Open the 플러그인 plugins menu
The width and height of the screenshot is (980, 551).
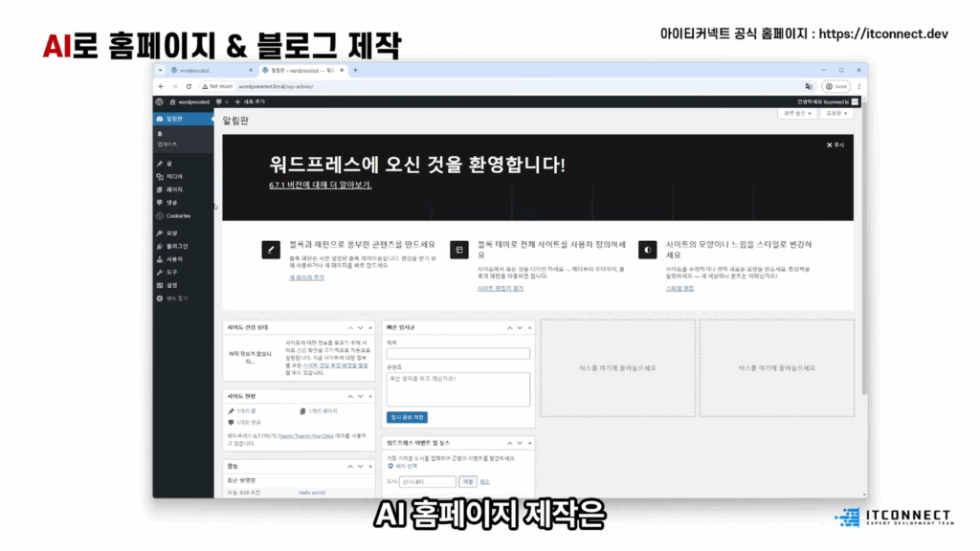pyautogui.click(x=183, y=246)
